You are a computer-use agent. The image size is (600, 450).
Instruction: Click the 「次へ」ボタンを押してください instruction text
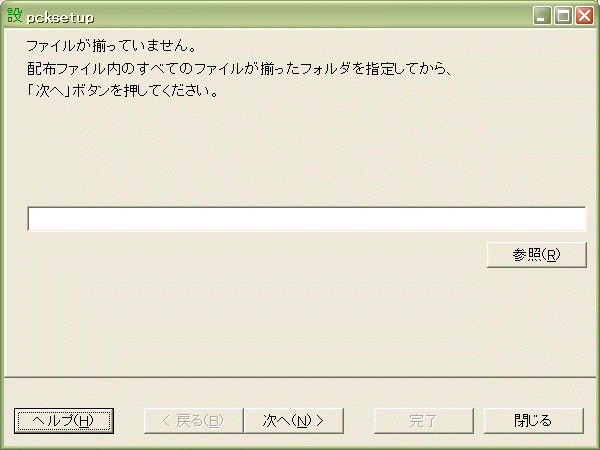pos(122,91)
